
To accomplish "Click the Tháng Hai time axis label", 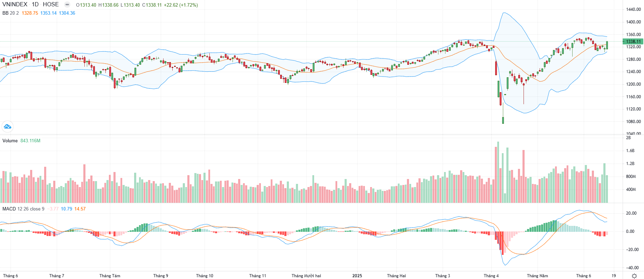I will [x=396, y=276].
